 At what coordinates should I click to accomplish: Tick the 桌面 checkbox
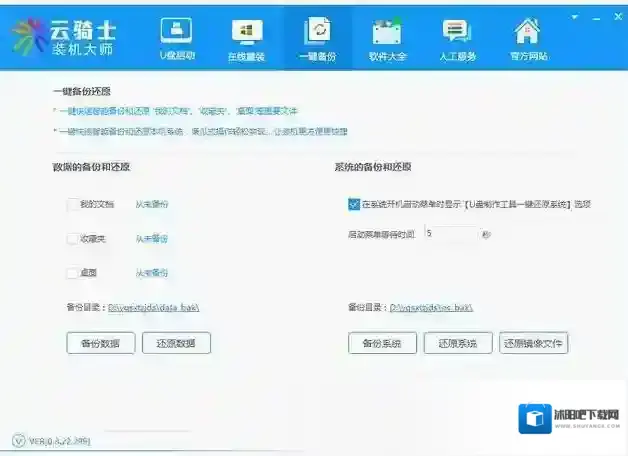tap(73, 273)
